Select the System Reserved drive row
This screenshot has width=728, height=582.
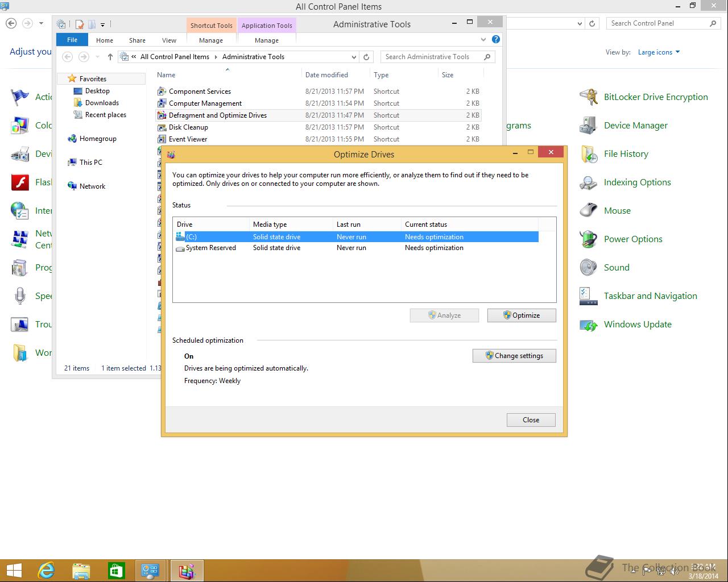point(356,248)
